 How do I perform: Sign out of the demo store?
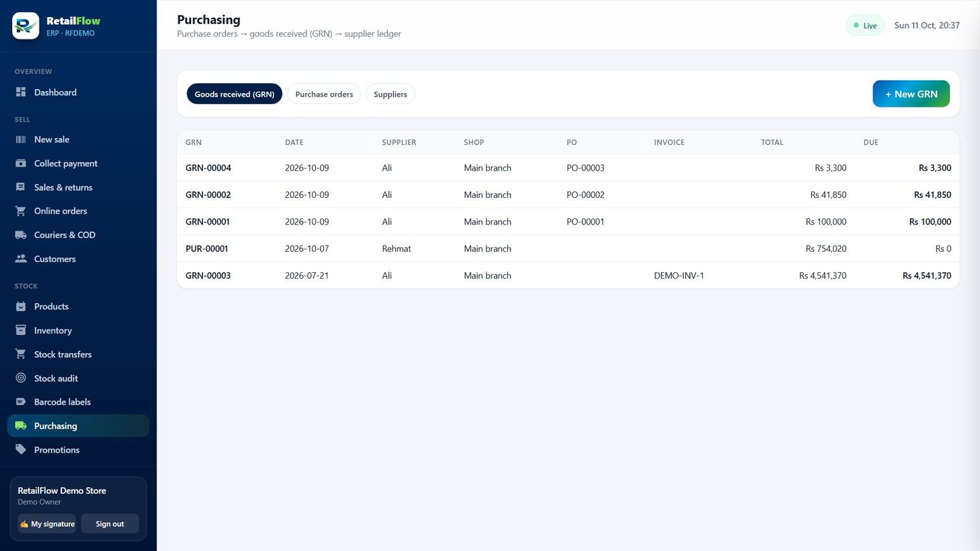[x=110, y=524]
